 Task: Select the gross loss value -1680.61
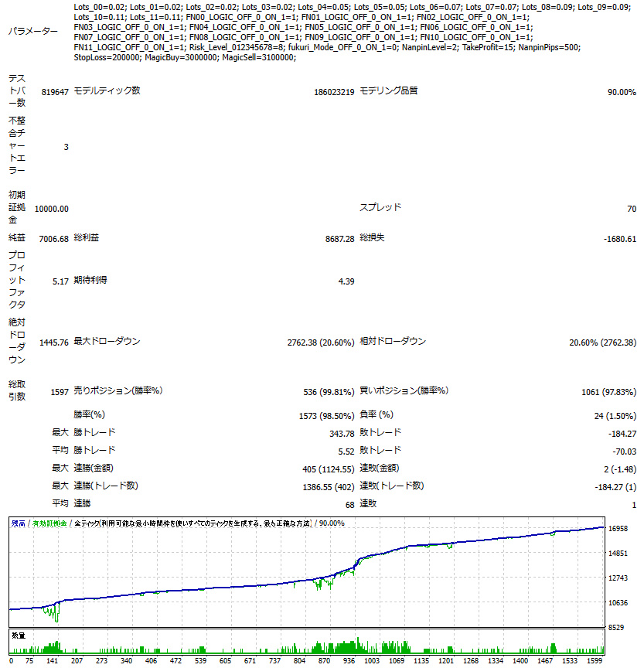620,239
